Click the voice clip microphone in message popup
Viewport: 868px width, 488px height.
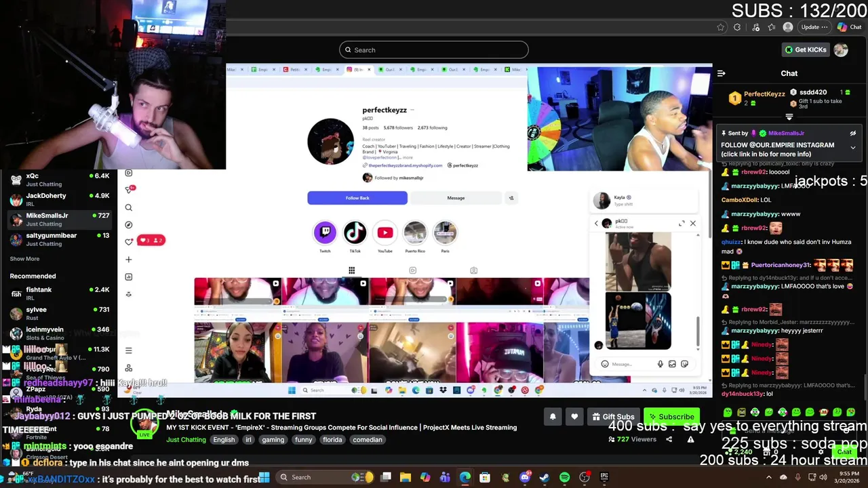pos(660,364)
